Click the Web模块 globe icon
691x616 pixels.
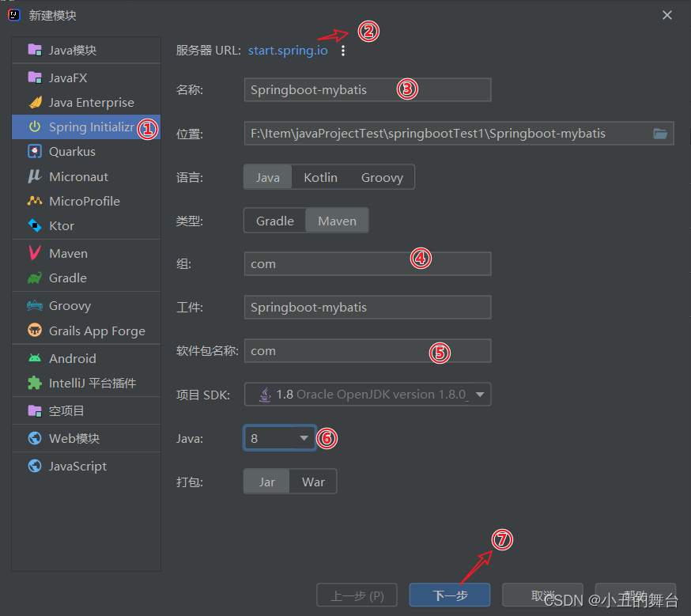tap(35, 438)
